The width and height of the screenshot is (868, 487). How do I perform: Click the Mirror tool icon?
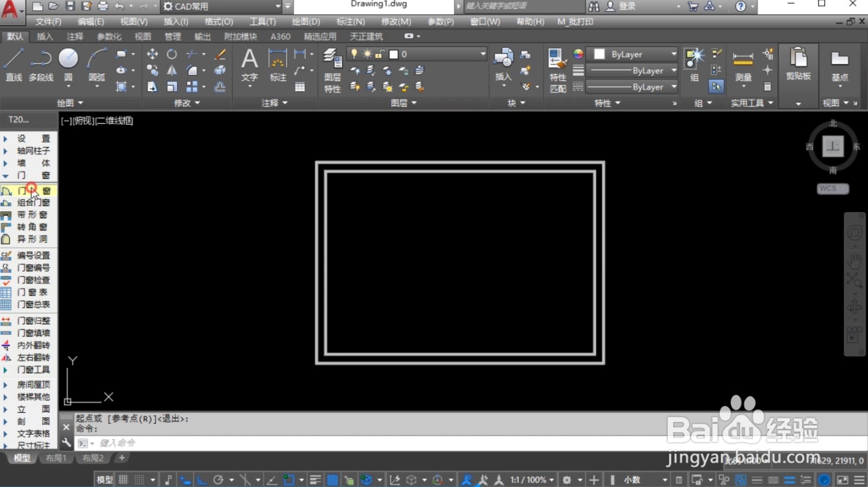coord(171,70)
